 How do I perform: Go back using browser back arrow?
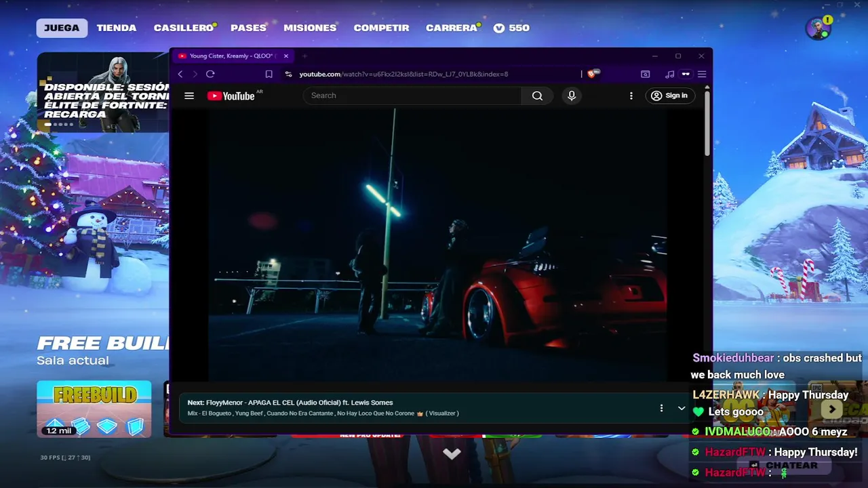click(x=180, y=74)
